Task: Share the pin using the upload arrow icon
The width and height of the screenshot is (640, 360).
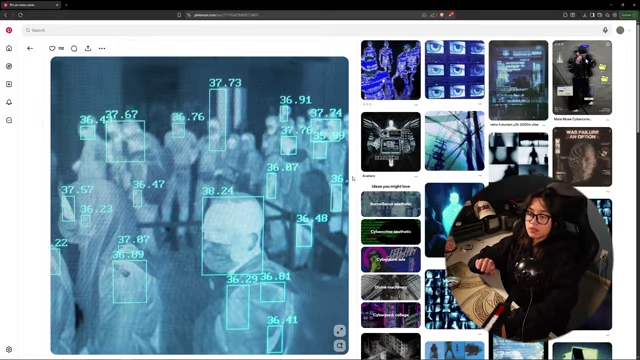Action: (88, 48)
